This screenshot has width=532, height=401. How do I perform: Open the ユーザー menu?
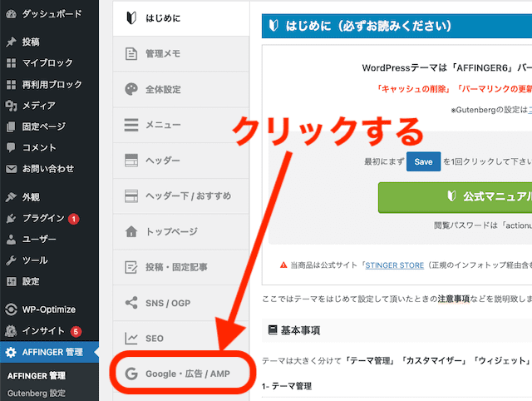(50, 240)
